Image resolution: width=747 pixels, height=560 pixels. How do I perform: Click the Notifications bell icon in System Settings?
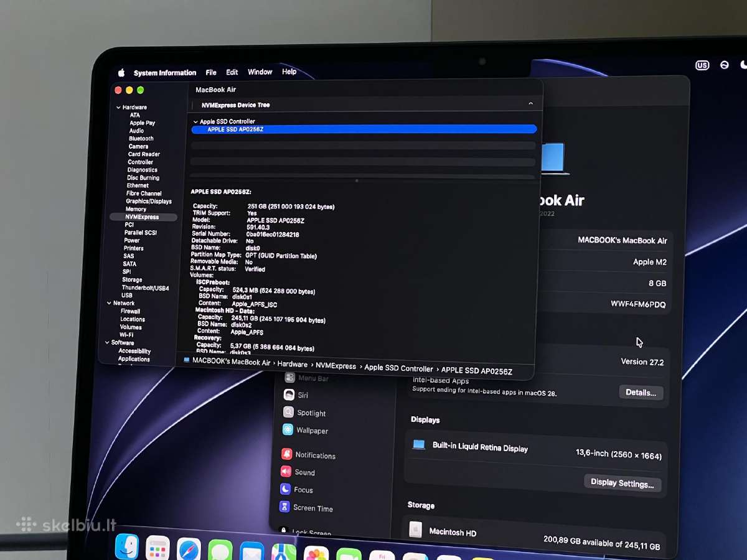pos(286,454)
